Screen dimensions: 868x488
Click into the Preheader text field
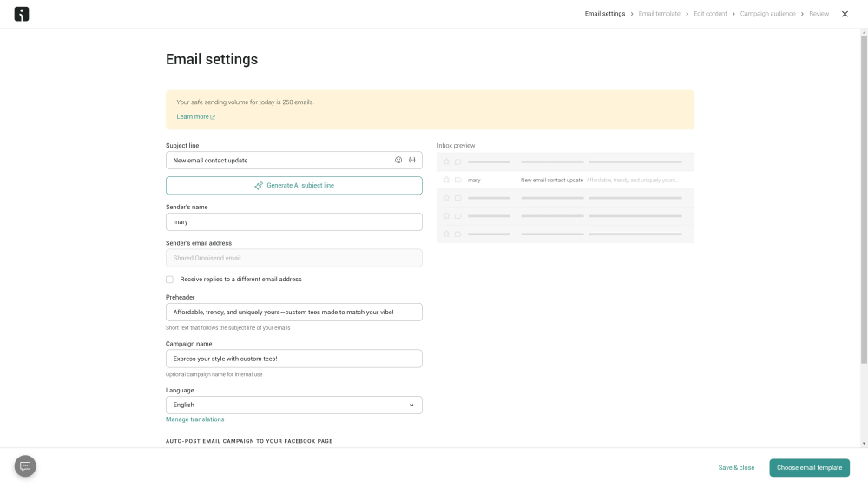point(293,312)
